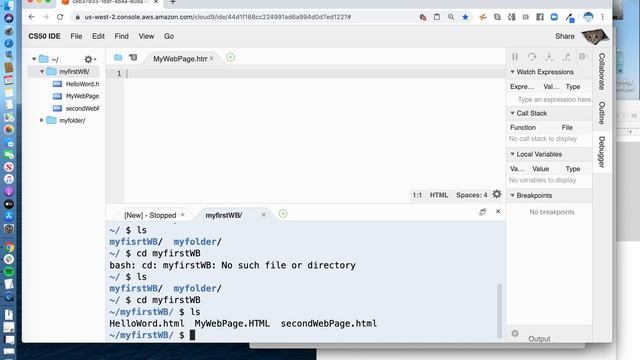Open a new browser tab
640x360 pixels.
click(x=173, y=2)
